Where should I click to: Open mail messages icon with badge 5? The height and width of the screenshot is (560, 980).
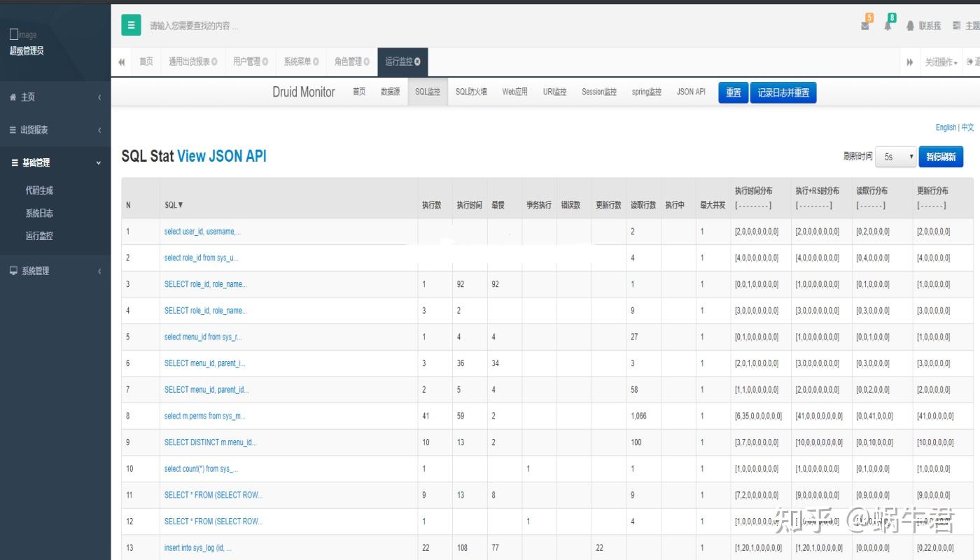[x=865, y=26]
